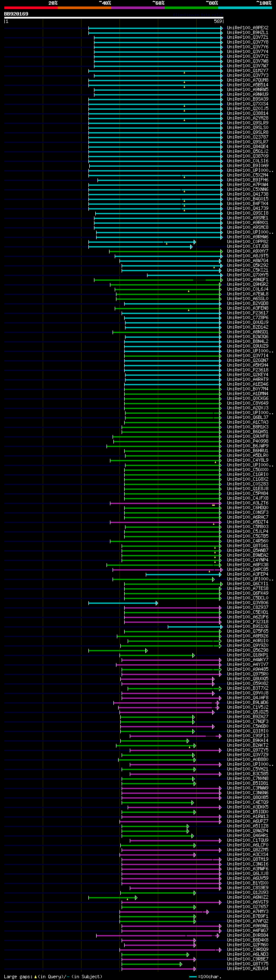Select the UniRef100_B9S1X6 label

pyautogui.click(x=248, y=626)
